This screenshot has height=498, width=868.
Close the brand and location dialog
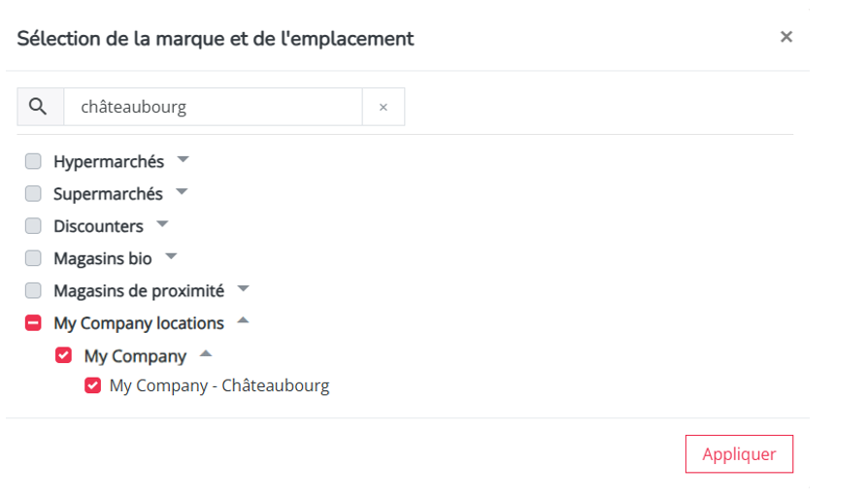click(786, 37)
